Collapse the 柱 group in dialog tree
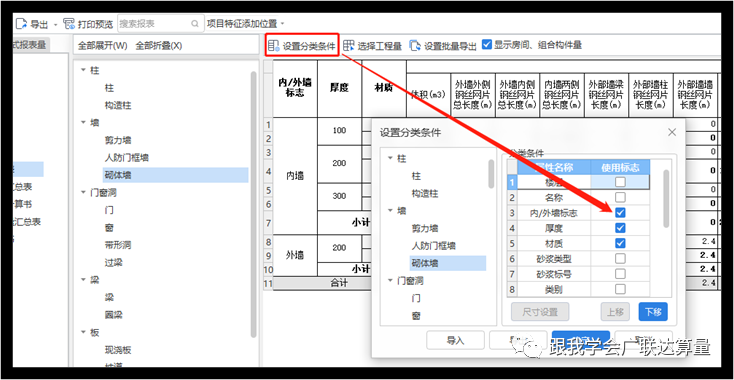This screenshot has height=380, width=734. point(390,159)
